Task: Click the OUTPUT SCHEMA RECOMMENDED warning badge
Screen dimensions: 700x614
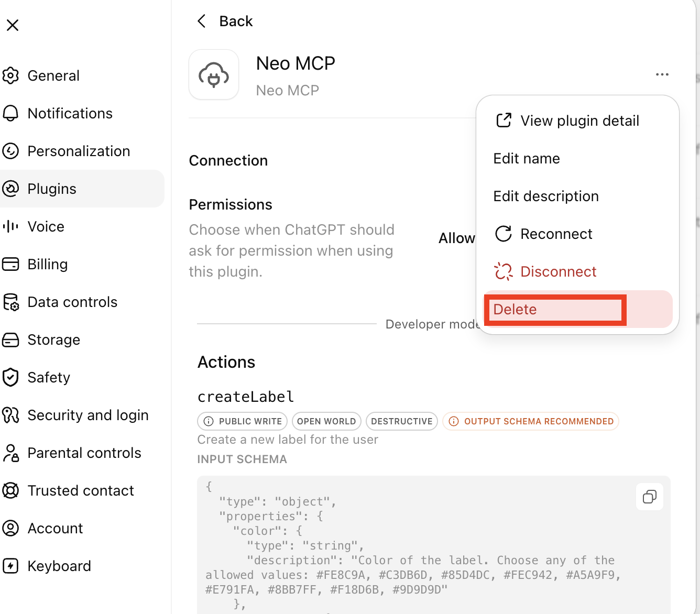Action: (x=531, y=421)
